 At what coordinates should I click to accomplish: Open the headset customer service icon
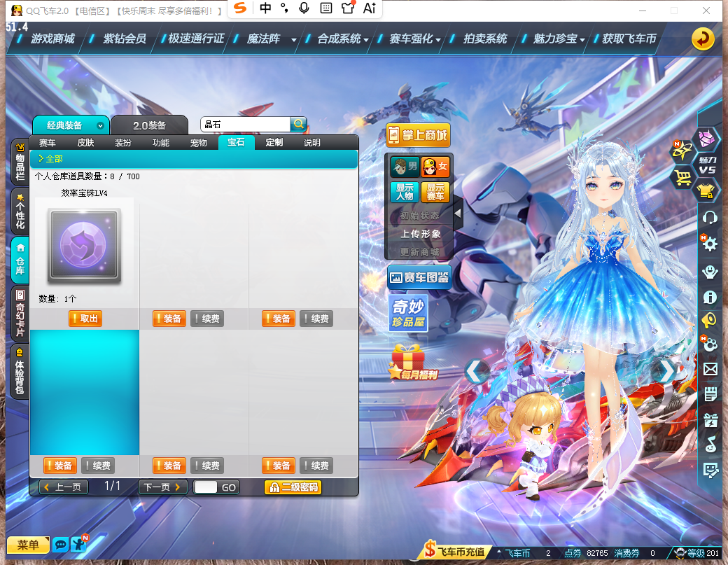pyautogui.click(x=710, y=217)
